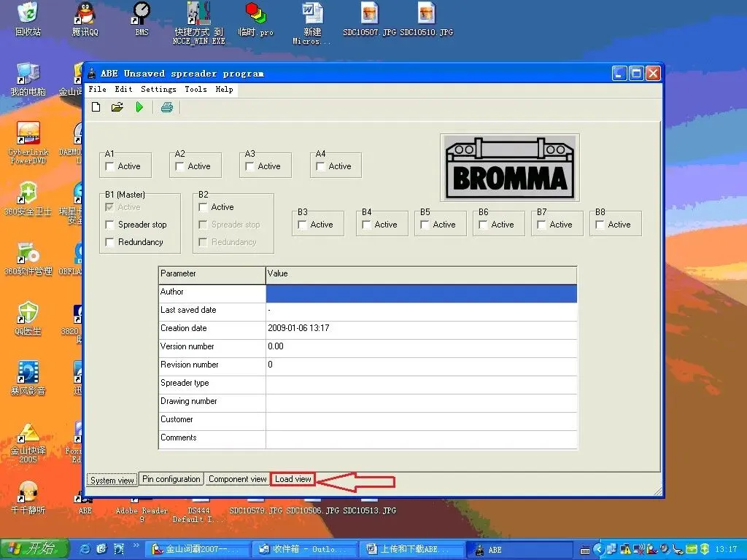Select the 临时.pro desktop file
The width and height of the screenshot is (747, 560).
256,19
